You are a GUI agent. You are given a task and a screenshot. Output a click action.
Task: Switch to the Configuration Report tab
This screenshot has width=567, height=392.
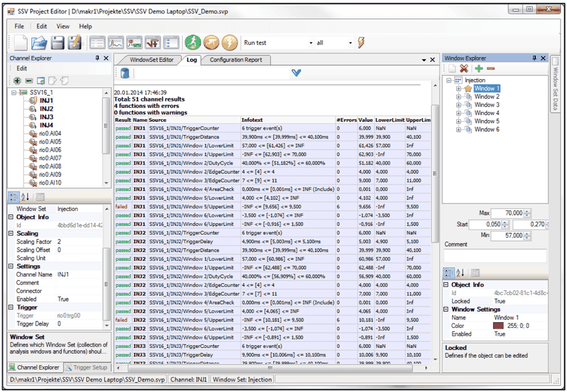pos(236,60)
